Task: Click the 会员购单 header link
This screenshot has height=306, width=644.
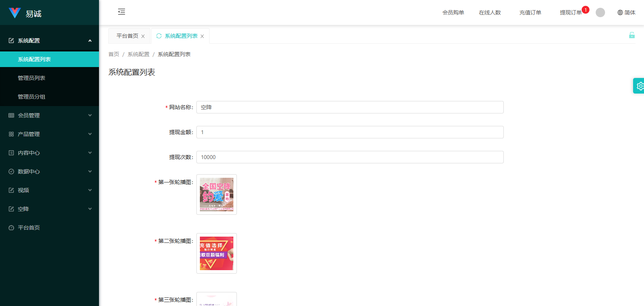Action: pyautogui.click(x=453, y=12)
